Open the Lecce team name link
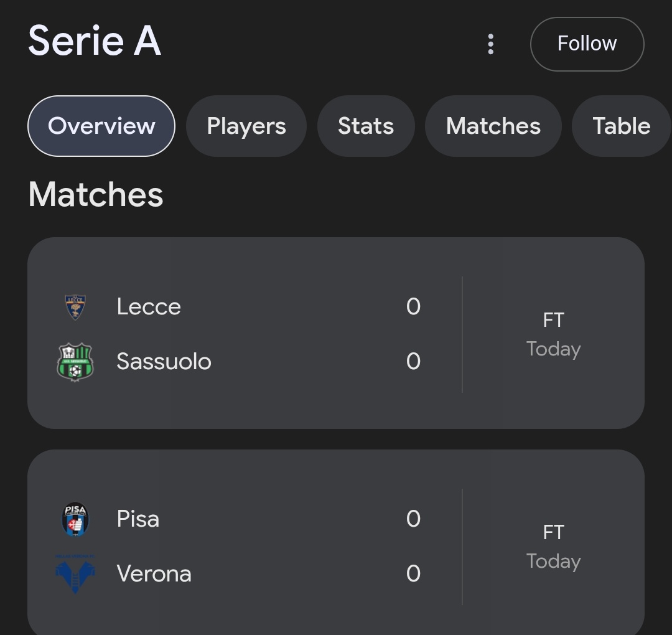This screenshot has width=672, height=635. (x=149, y=307)
